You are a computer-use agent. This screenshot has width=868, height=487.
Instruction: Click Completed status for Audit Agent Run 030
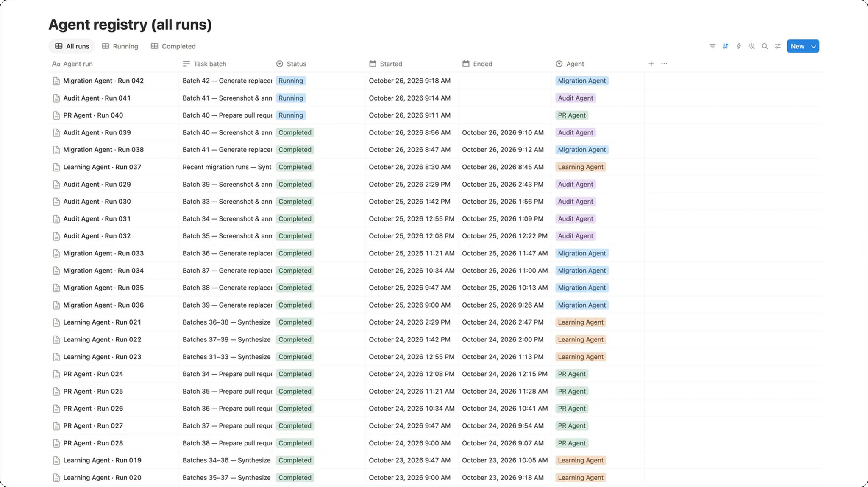tap(295, 202)
